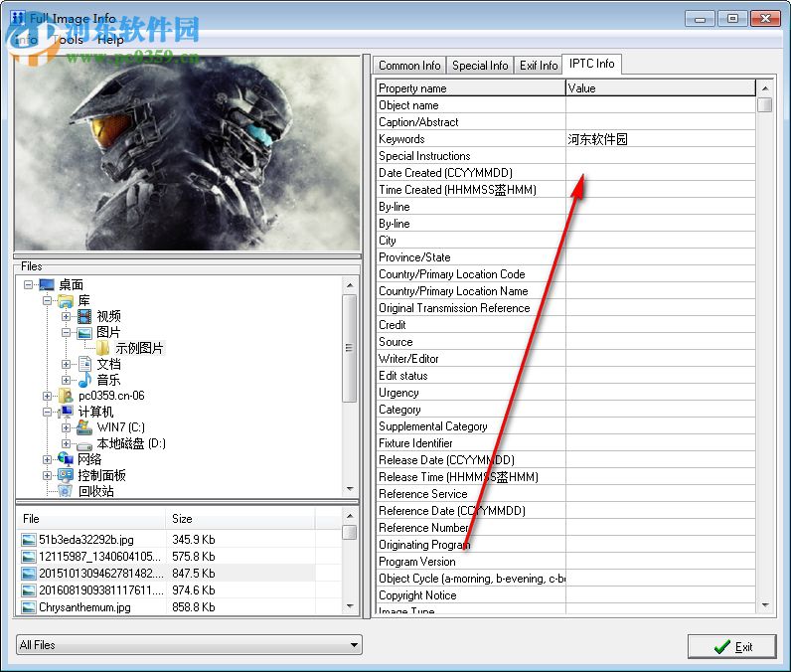Click the 计算机 computer icon
The height and width of the screenshot is (672, 791).
pyautogui.click(x=66, y=412)
